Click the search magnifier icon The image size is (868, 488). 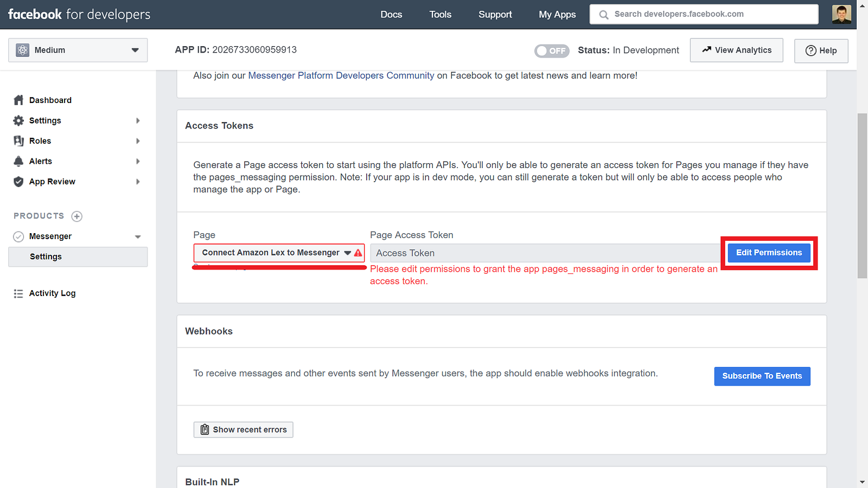click(603, 15)
